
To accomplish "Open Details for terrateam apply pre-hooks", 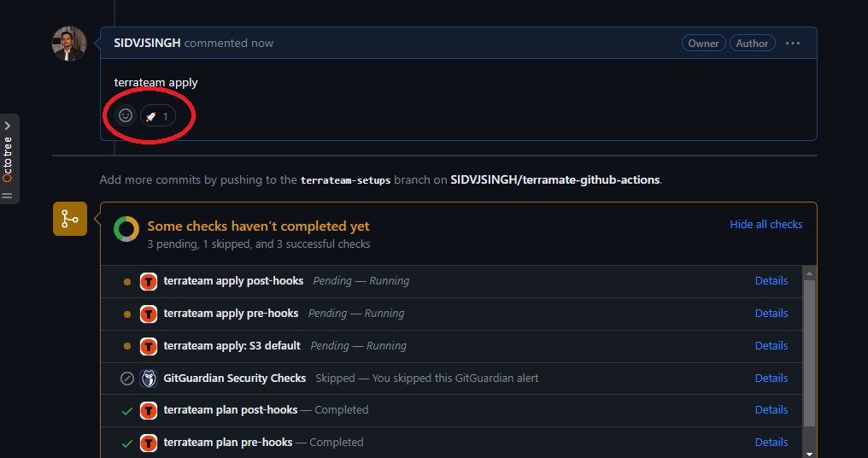I will coord(771,313).
